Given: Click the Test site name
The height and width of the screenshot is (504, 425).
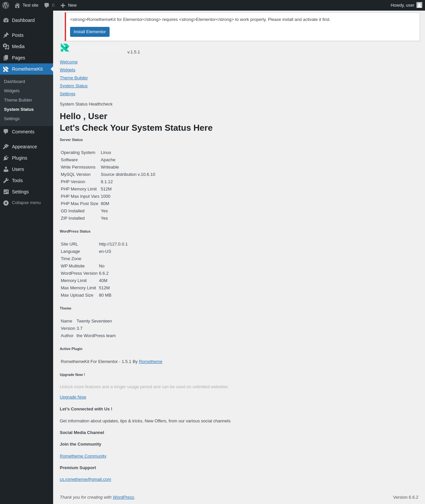Looking at the screenshot, I should pos(31,5).
